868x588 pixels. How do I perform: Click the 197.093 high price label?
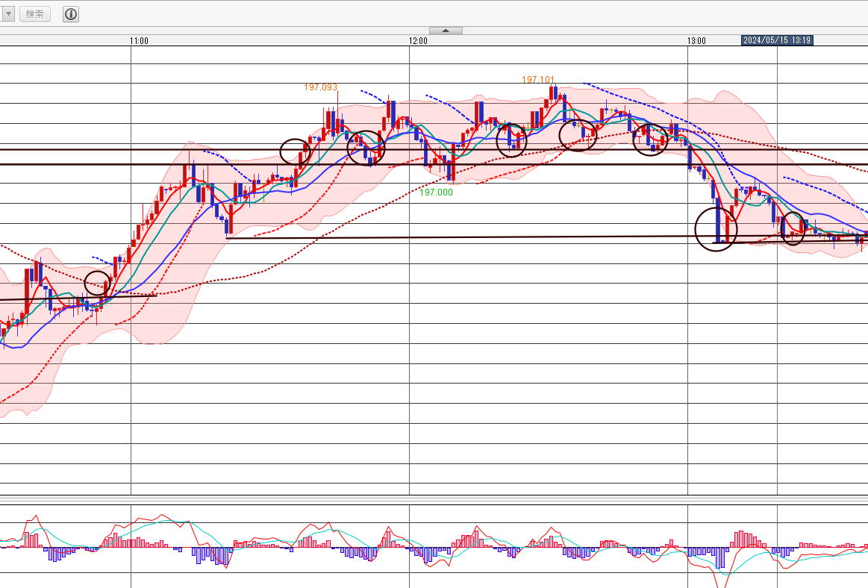(320, 87)
